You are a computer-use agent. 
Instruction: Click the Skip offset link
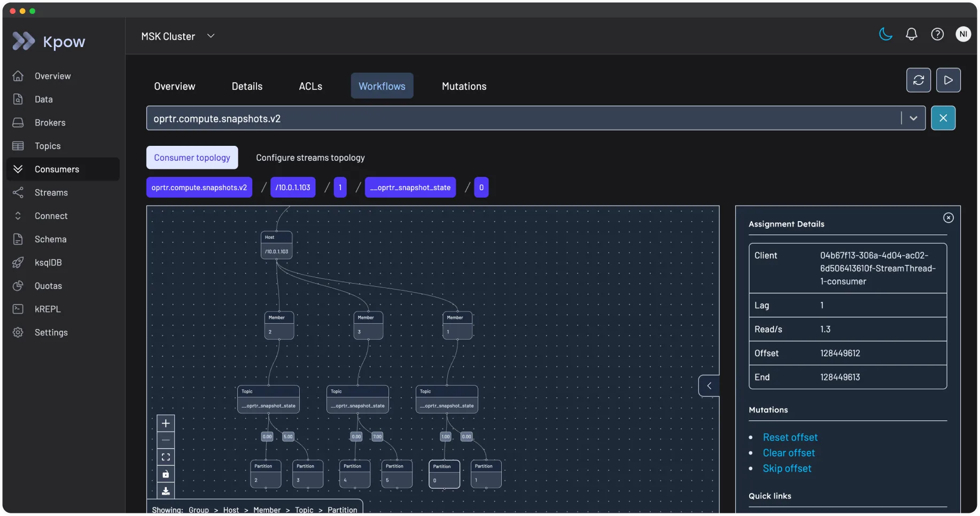[x=787, y=468]
